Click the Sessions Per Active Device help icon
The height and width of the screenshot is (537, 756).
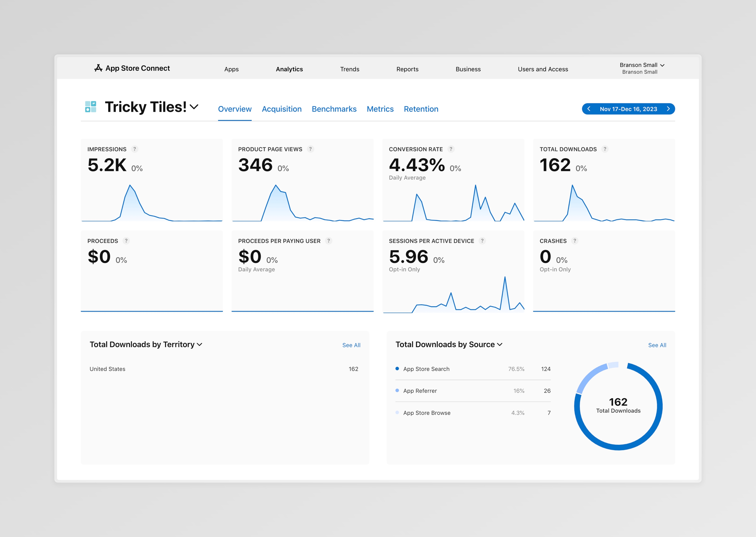tap(482, 241)
